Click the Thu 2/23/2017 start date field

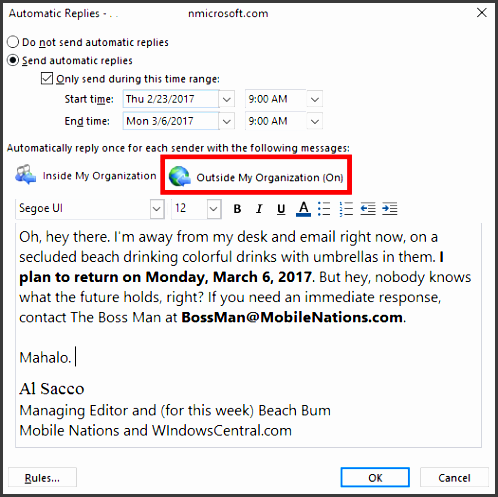[x=171, y=99]
